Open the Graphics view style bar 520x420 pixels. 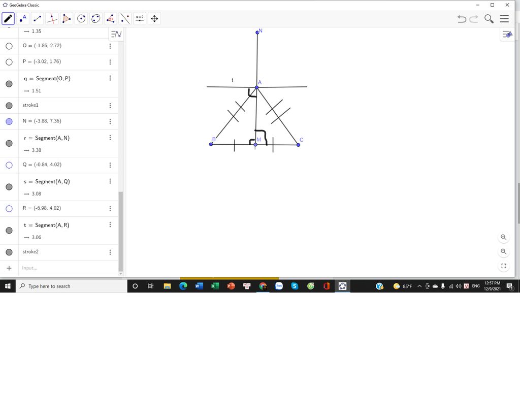tap(507, 34)
